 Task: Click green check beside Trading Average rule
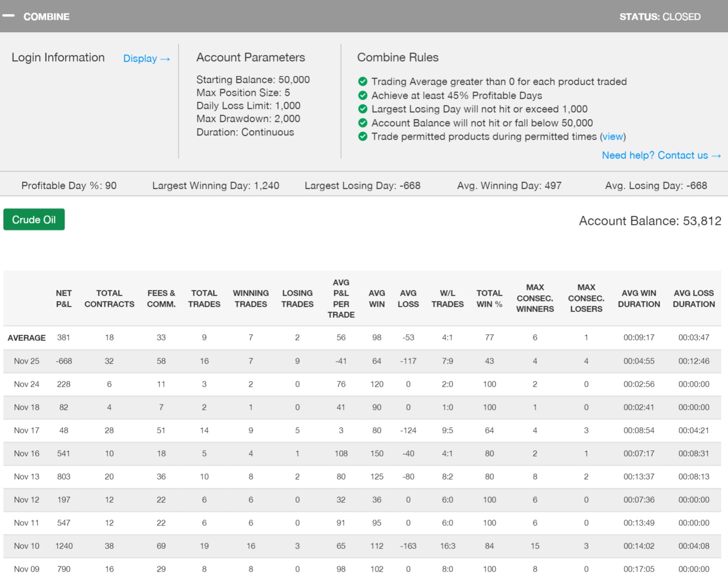pos(363,81)
